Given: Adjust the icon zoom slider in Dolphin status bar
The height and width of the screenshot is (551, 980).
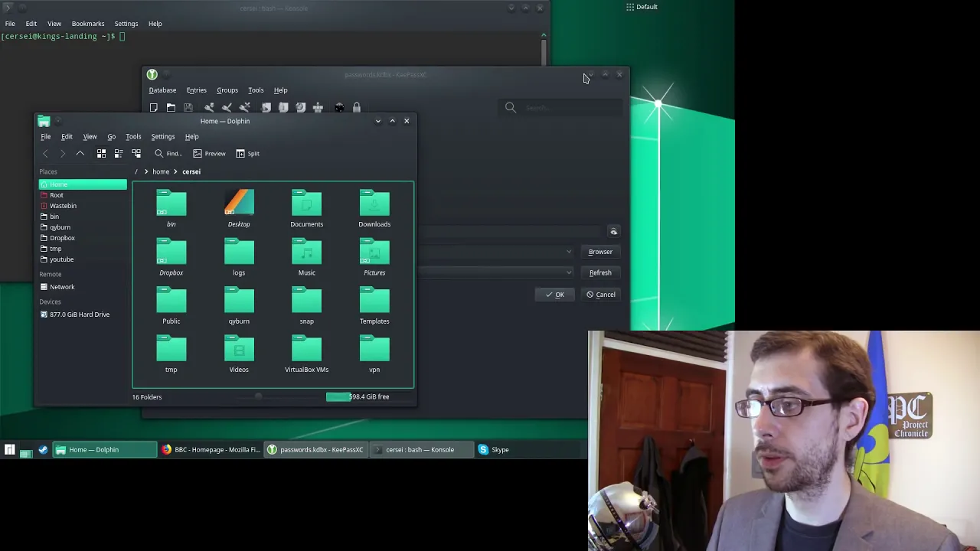Looking at the screenshot, I should pyautogui.click(x=258, y=396).
